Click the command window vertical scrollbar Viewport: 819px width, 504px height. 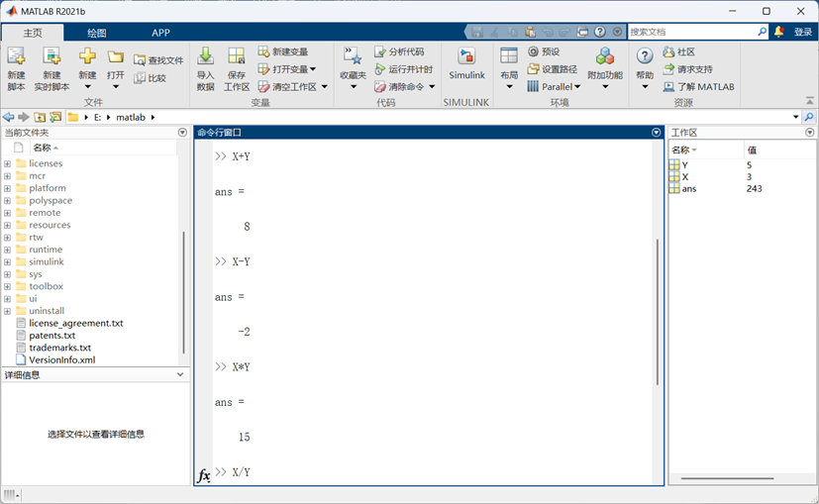tap(657, 312)
